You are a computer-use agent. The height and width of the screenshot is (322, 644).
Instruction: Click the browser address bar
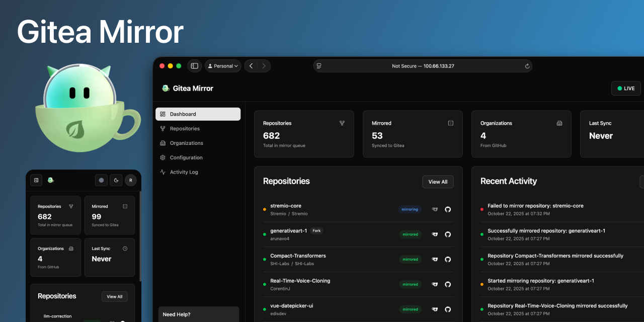[x=423, y=66]
